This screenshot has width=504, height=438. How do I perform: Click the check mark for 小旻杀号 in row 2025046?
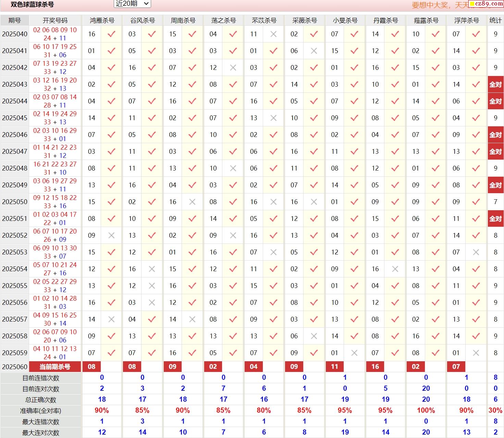[355, 135]
